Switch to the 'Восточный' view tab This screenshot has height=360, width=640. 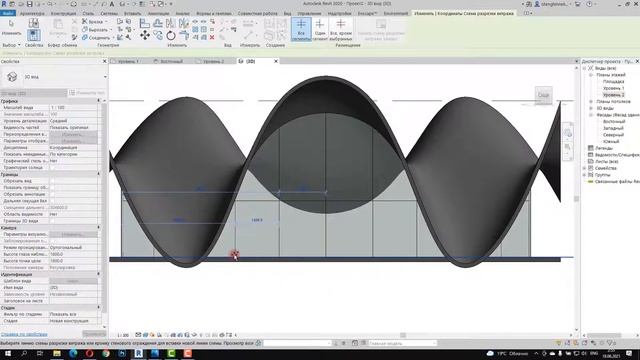(171, 61)
